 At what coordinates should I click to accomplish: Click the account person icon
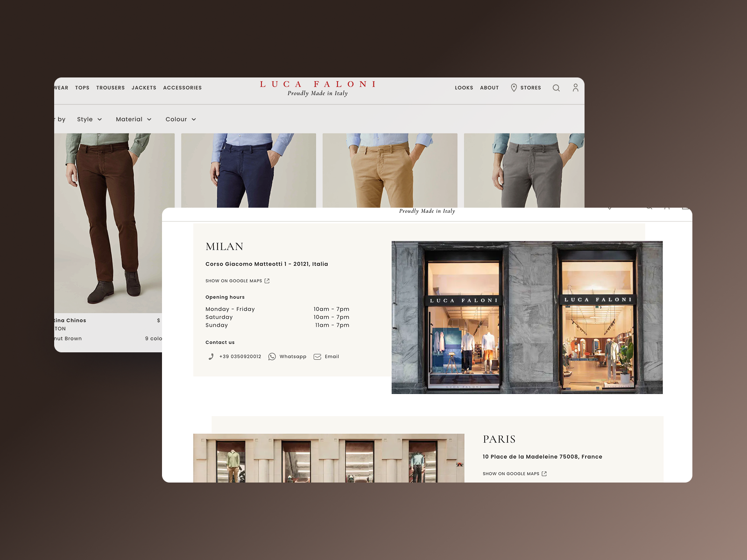pos(576,88)
